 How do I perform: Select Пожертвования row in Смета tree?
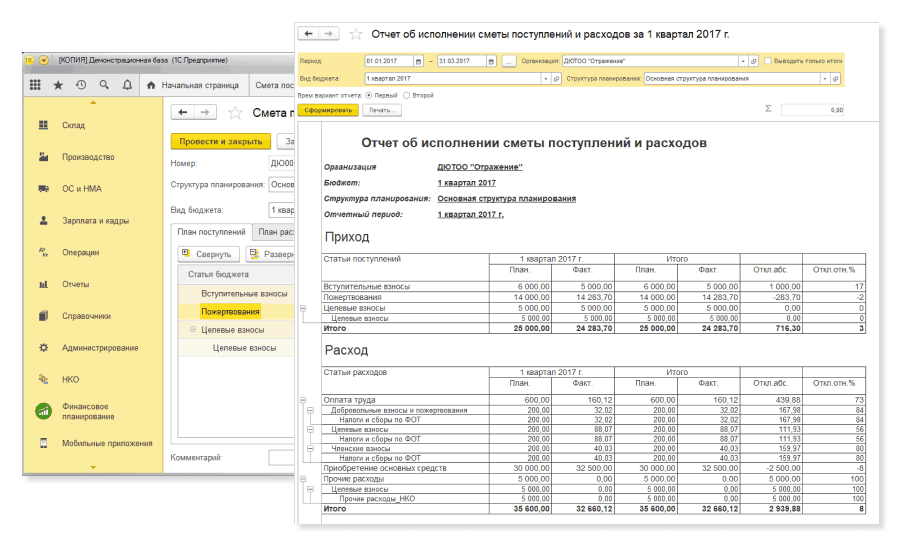tap(236, 311)
